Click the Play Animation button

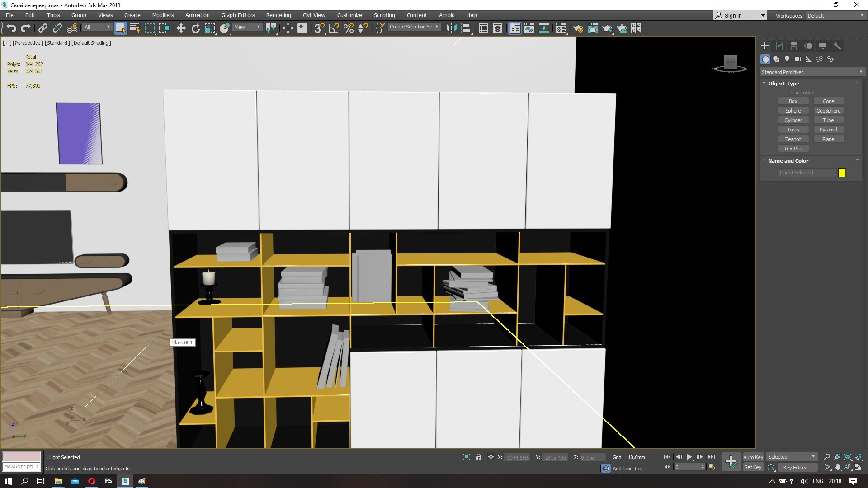(x=689, y=457)
